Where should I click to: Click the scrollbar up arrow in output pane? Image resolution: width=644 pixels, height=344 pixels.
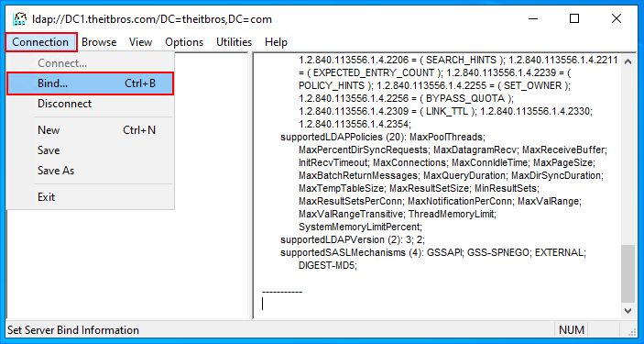click(x=628, y=61)
